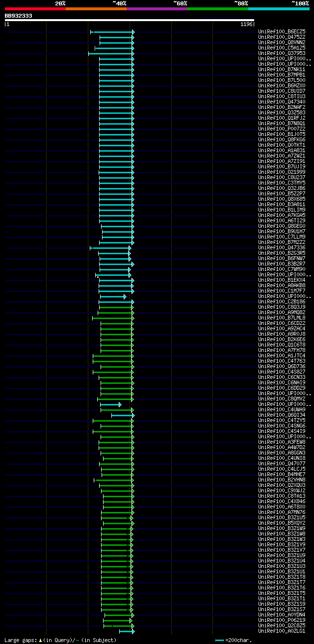The height and width of the screenshot is (644, 314).
Task: Select hit label UniRef100_A0ZLG1
Action: (x=282, y=631)
